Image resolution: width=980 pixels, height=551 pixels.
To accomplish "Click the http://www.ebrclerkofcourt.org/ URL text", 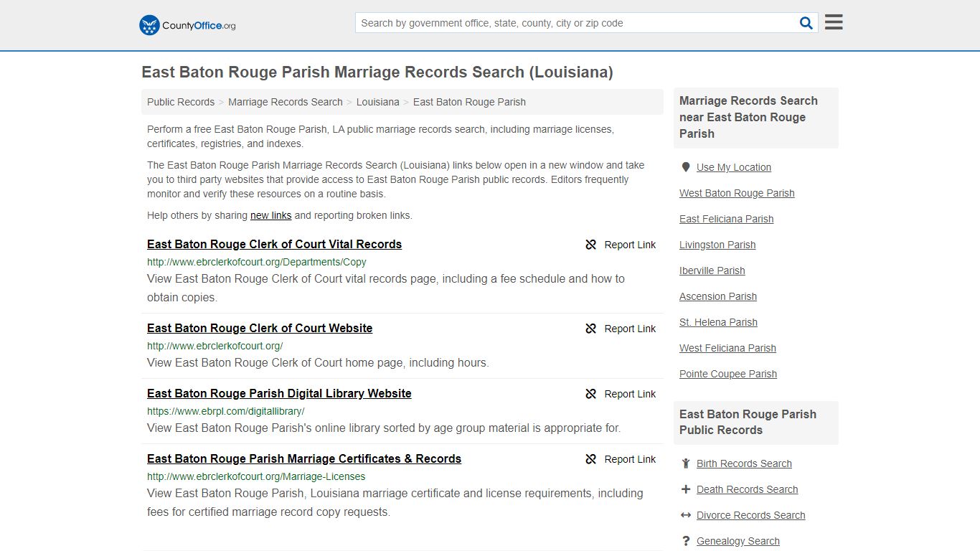I will pyautogui.click(x=215, y=346).
